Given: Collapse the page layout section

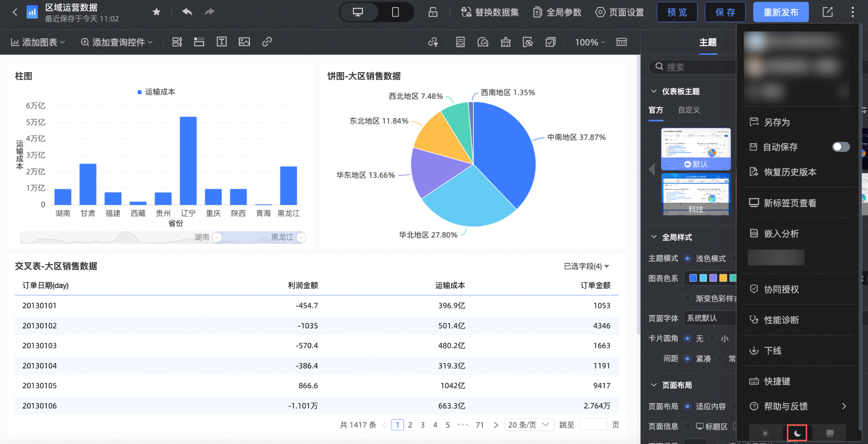Looking at the screenshot, I should [x=654, y=385].
